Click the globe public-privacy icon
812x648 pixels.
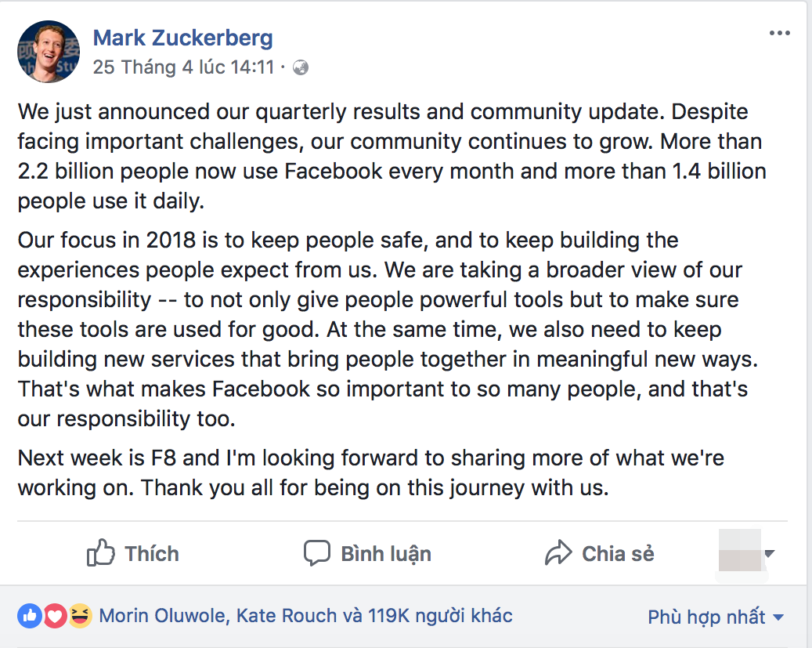[300, 68]
